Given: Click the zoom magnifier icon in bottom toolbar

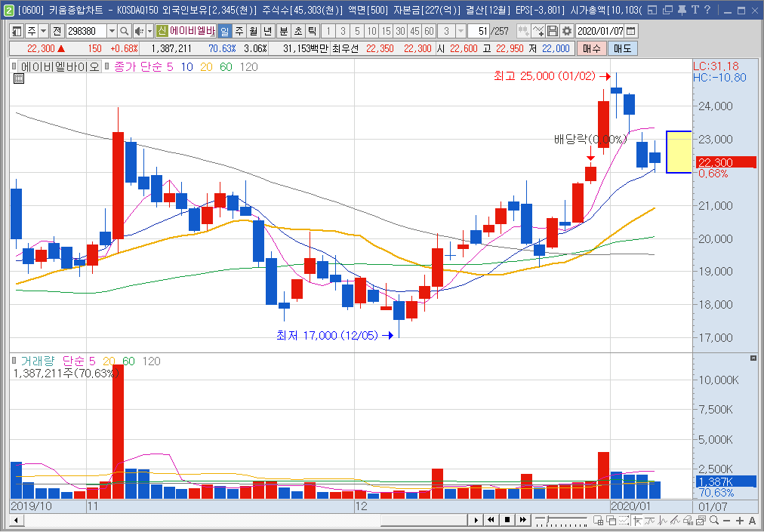Looking at the screenshot, I should tap(715, 520).
